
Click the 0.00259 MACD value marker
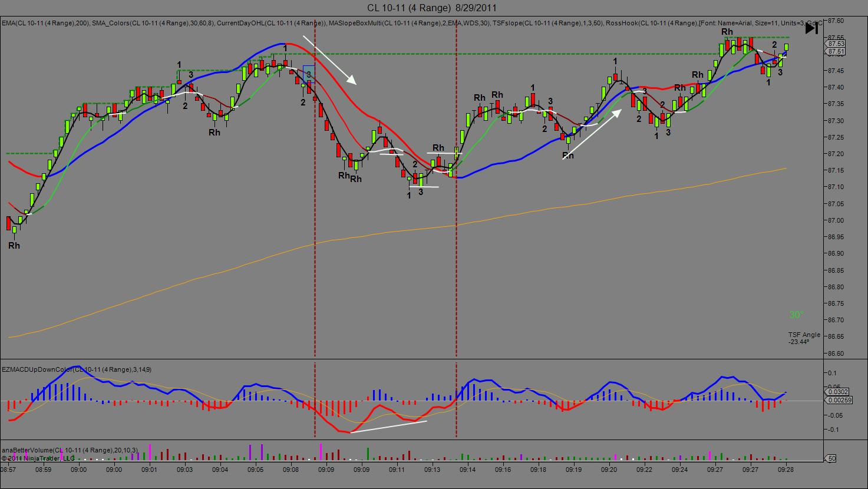tap(839, 401)
